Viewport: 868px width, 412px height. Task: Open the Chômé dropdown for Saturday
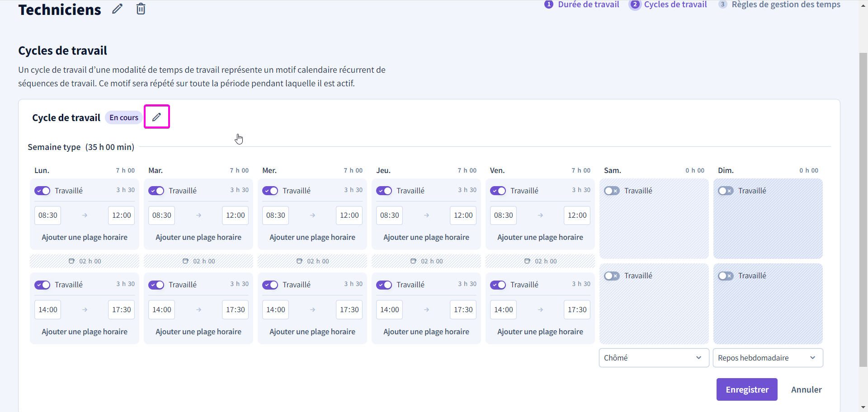tap(654, 358)
